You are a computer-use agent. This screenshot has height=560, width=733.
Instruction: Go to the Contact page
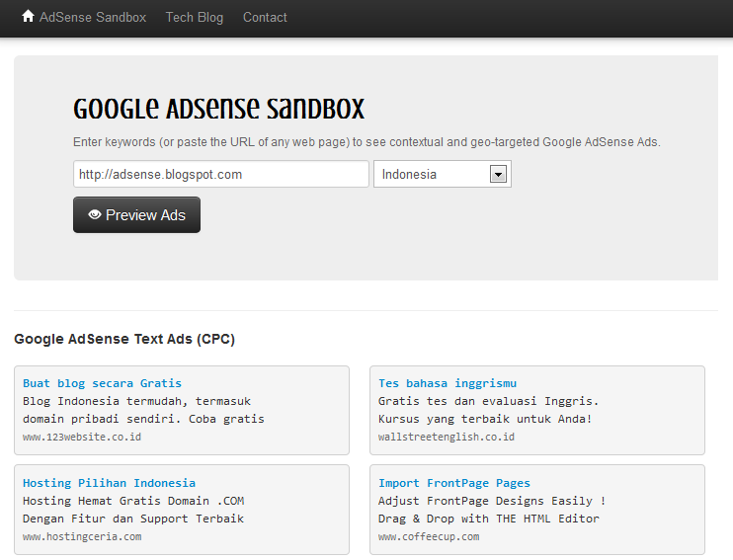[x=265, y=18]
